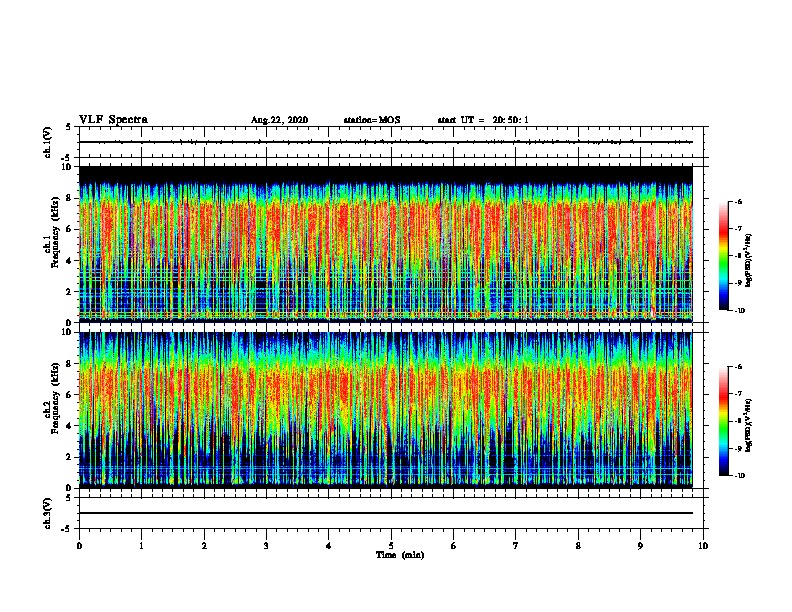This screenshot has height=612, width=792.
Task: Click time-axis tick label "6"
Action: pos(454,546)
